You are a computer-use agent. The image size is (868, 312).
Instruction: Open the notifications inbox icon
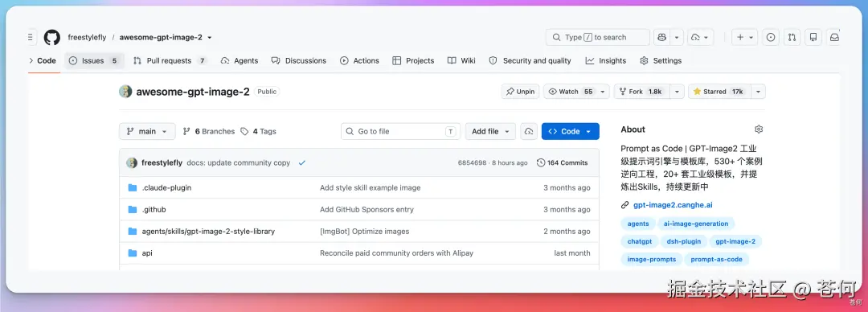point(833,37)
